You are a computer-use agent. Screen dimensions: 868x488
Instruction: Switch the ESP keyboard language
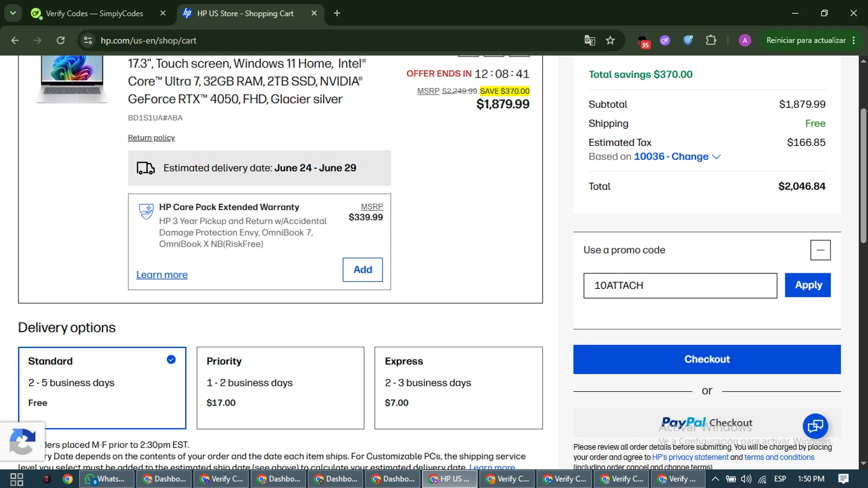(x=780, y=479)
